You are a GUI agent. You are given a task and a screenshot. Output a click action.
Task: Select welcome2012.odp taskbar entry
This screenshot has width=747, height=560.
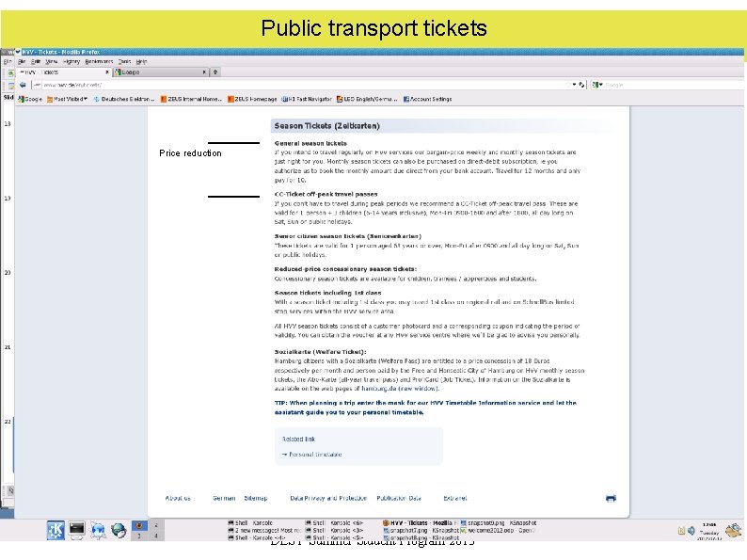(499, 530)
